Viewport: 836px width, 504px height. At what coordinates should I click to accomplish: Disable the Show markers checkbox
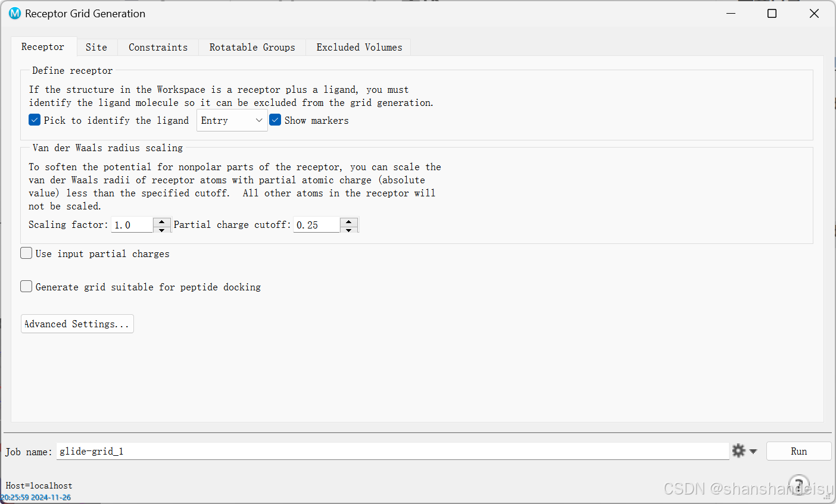275,120
